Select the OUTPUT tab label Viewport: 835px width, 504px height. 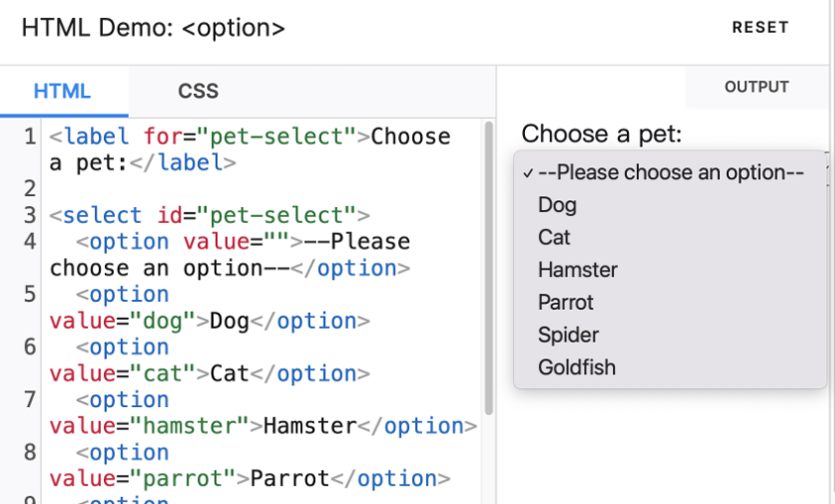pos(756,87)
